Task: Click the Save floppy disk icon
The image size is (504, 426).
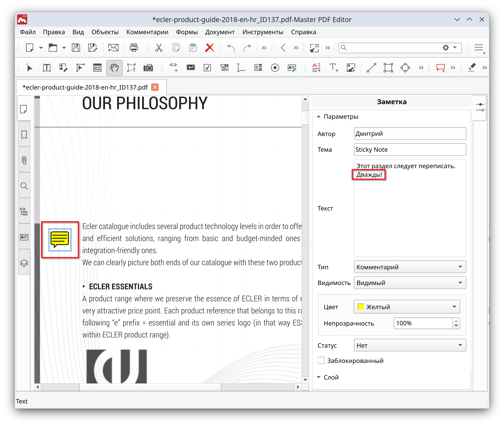Action: click(x=76, y=48)
